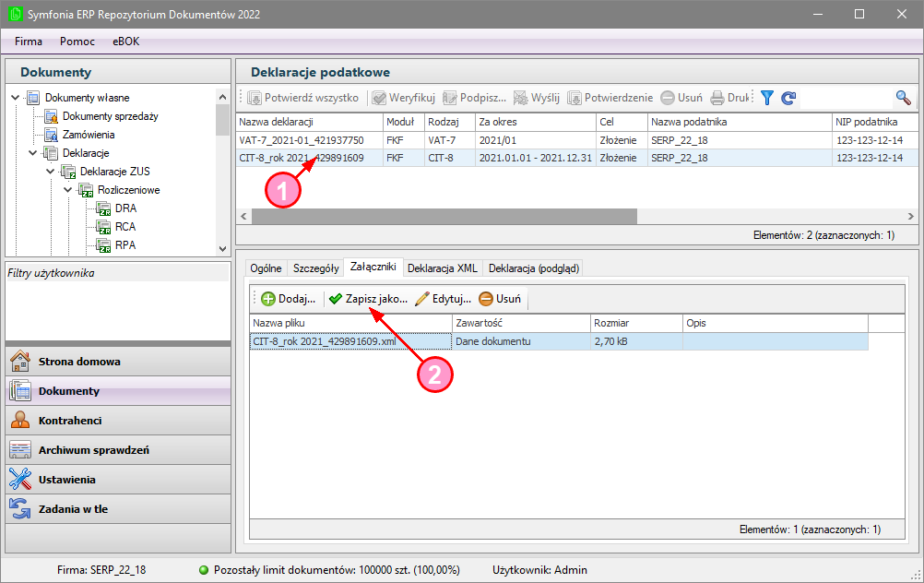Viewport: 924px width, 583px height.
Task: Collapse the Rozliczeniowe tree node
Action: pos(68,190)
